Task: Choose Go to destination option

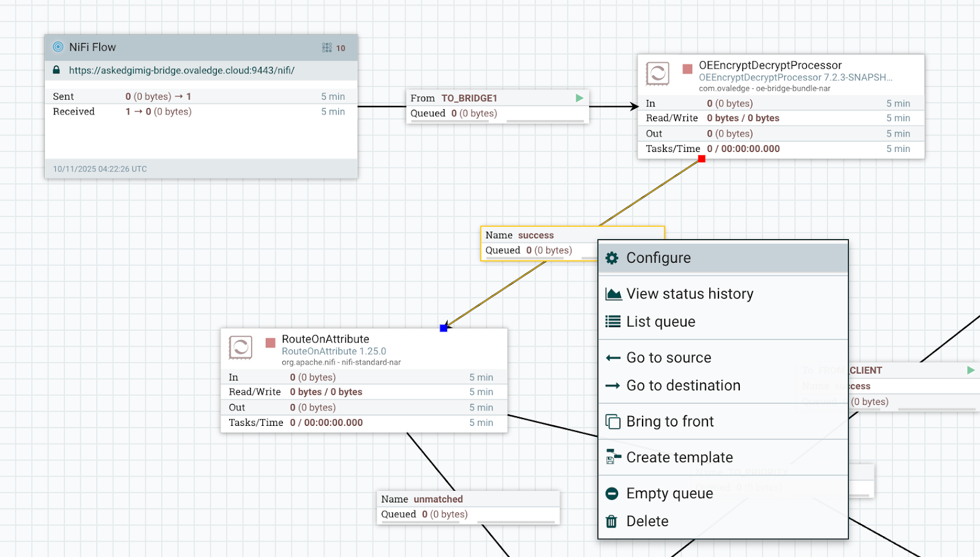Action: 683,385
